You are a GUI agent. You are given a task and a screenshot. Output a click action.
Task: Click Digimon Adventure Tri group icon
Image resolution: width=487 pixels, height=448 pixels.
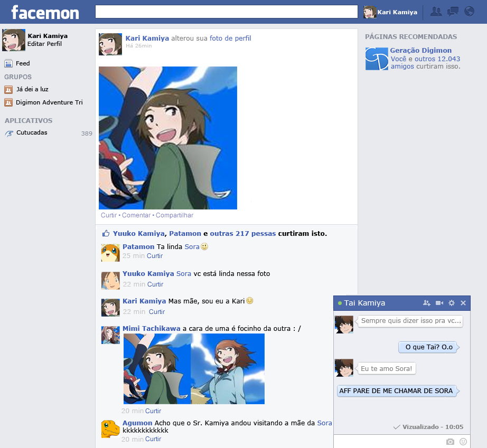click(x=8, y=102)
